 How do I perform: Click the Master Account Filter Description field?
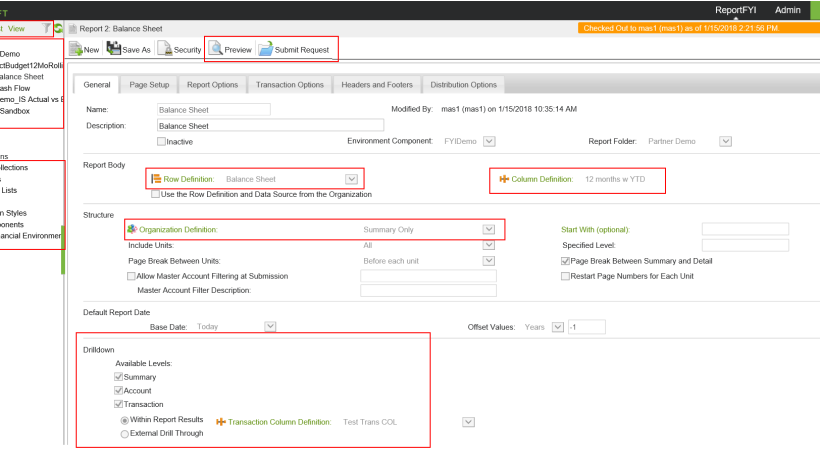428,290
